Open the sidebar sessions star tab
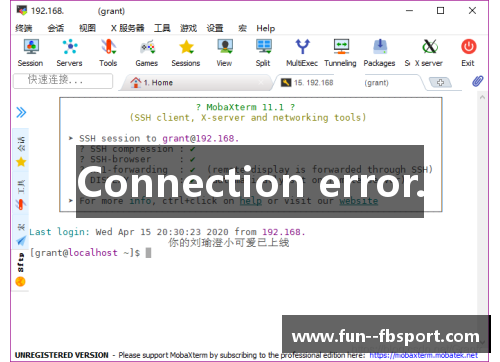The image size is (500, 362). 21,162
